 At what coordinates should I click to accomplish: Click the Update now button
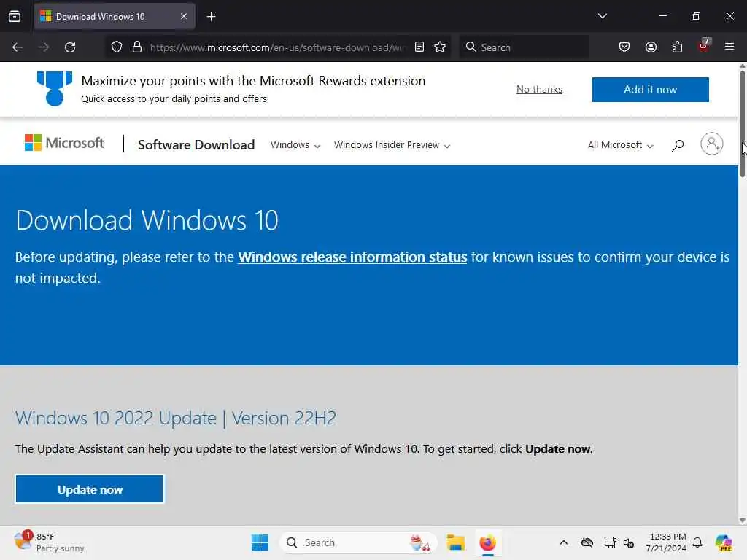tap(90, 489)
